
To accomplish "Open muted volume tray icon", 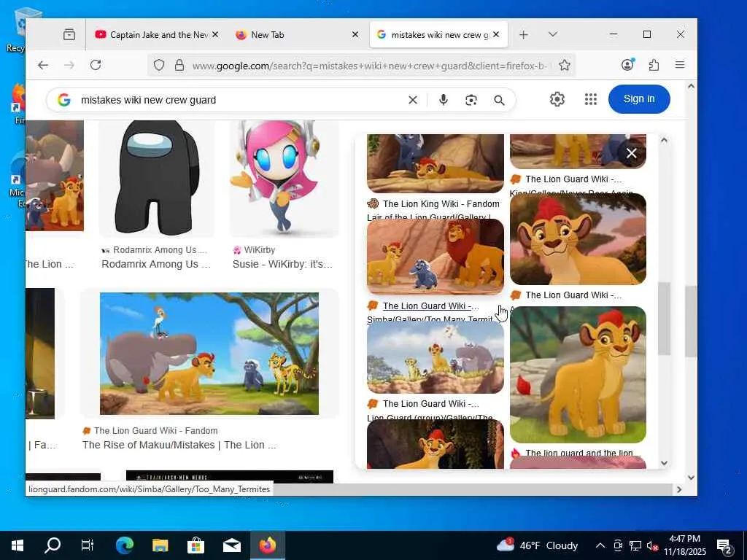I will coord(652,545).
